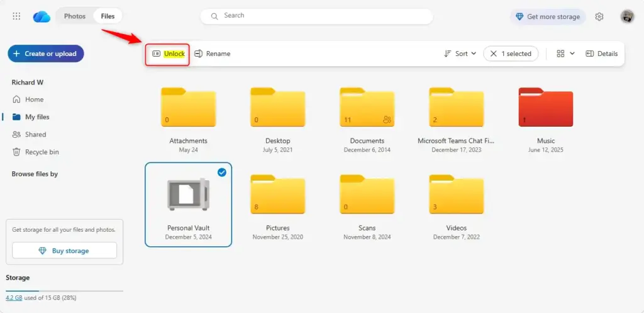Viewport: 644px width, 313px height.
Task: Open Shared in sidebar
Action: (36, 135)
